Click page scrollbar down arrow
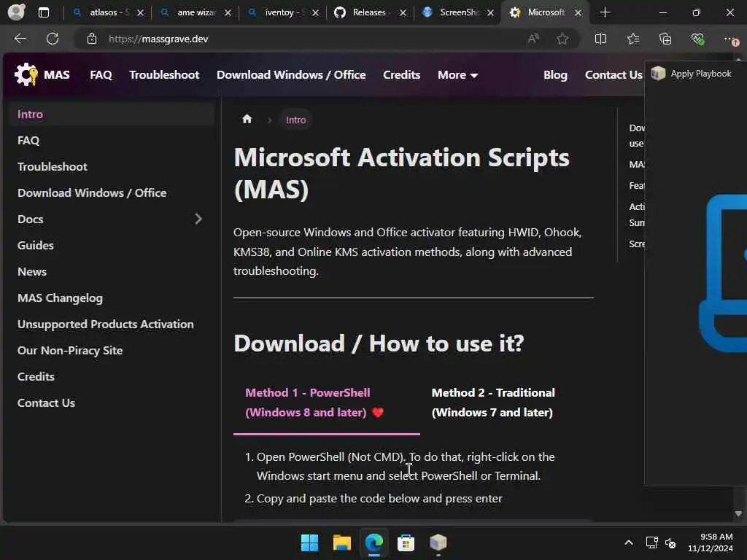Image resolution: width=747 pixels, height=560 pixels. (x=738, y=513)
